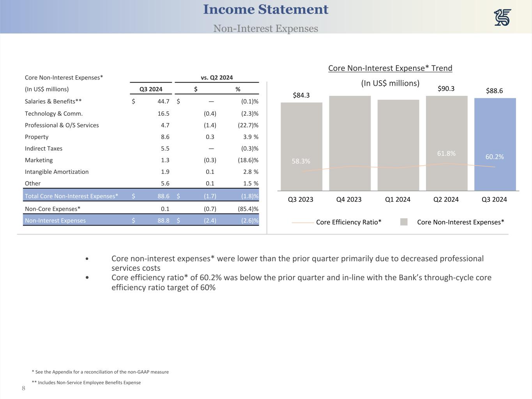This screenshot has width=532, height=399.
Task: Select the "Property" row label
Action: (37, 137)
